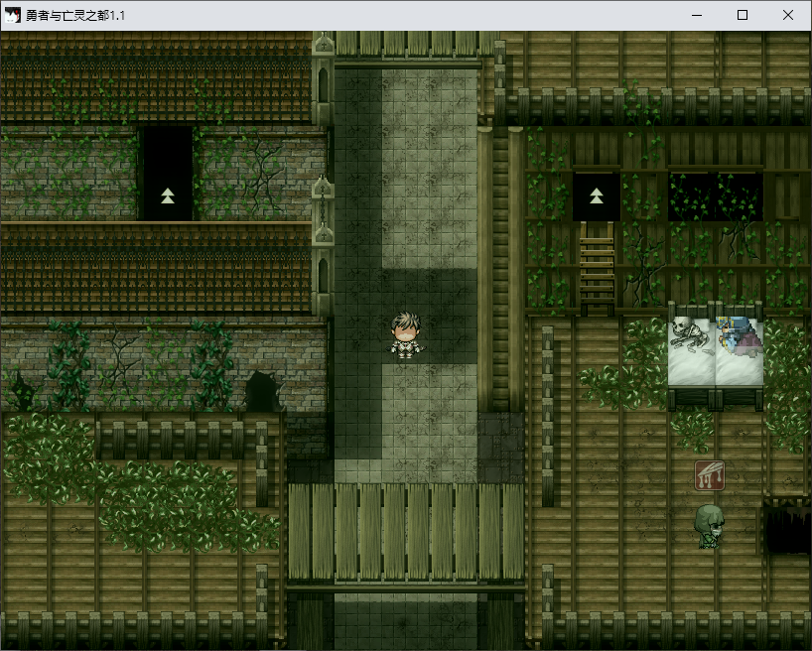The height and width of the screenshot is (651, 812).
Task: Click the window title 勇者与亡灵之都1.1
Action: click(x=75, y=16)
